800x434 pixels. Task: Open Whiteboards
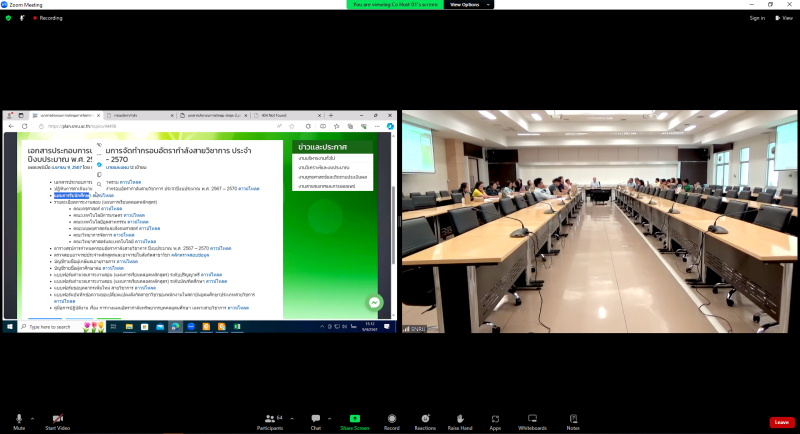click(x=532, y=418)
